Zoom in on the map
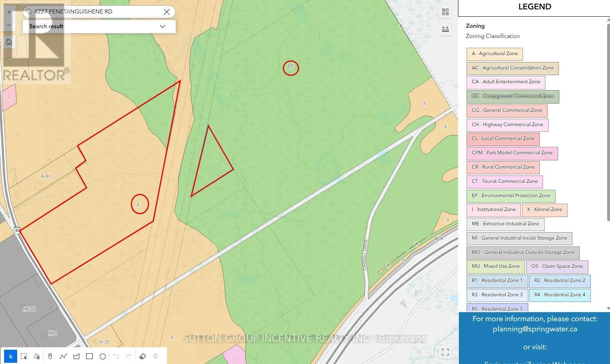This screenshot has width=610, height=364. [x=9, y=12]
